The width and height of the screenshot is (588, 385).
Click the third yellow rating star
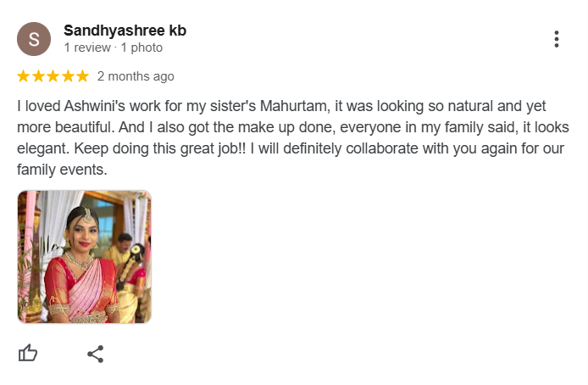[53, 76]
